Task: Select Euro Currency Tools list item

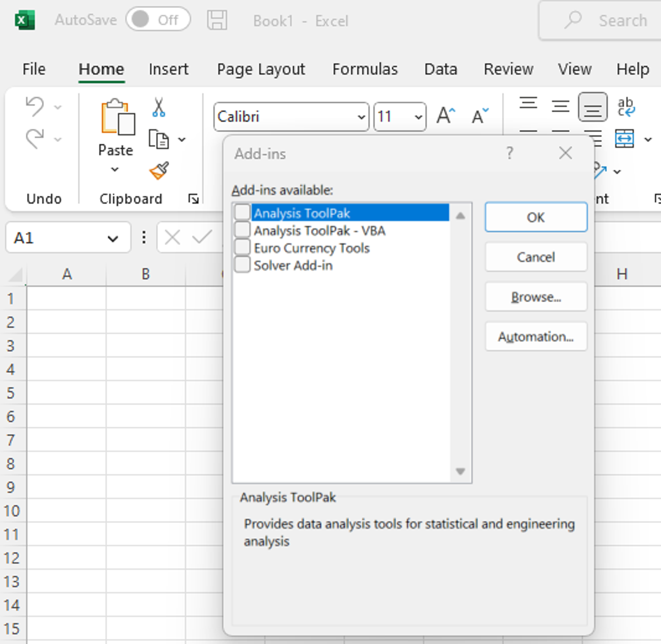Action: 312,248
